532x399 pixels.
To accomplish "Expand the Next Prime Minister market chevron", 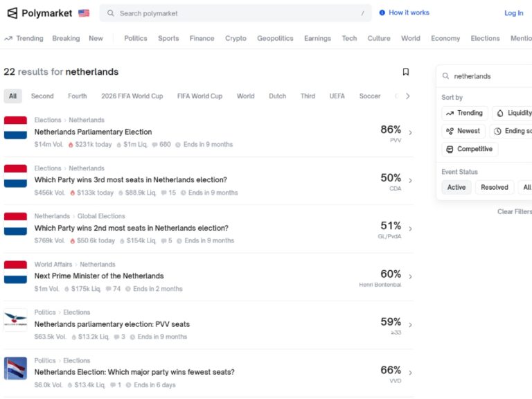I will [x=410, y=277].
